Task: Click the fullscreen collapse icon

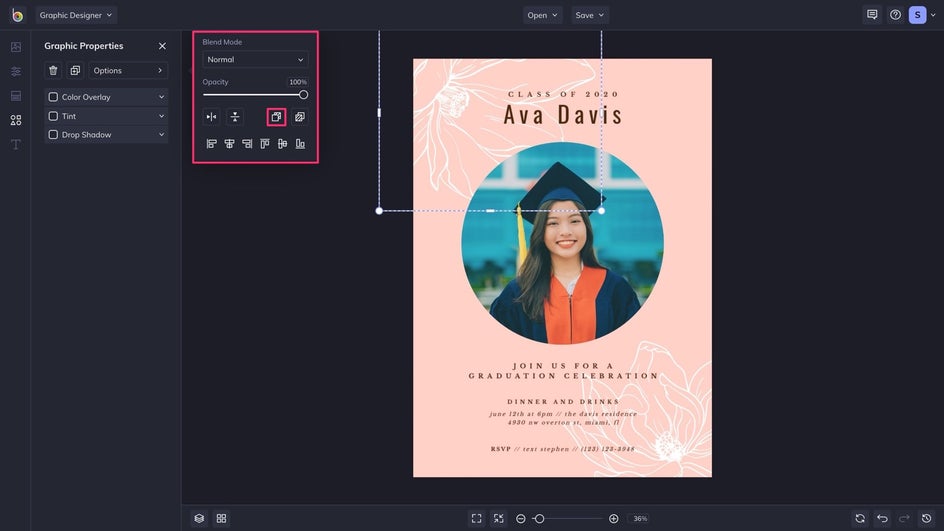Action: pyautogui.click(x=498, y=518)
